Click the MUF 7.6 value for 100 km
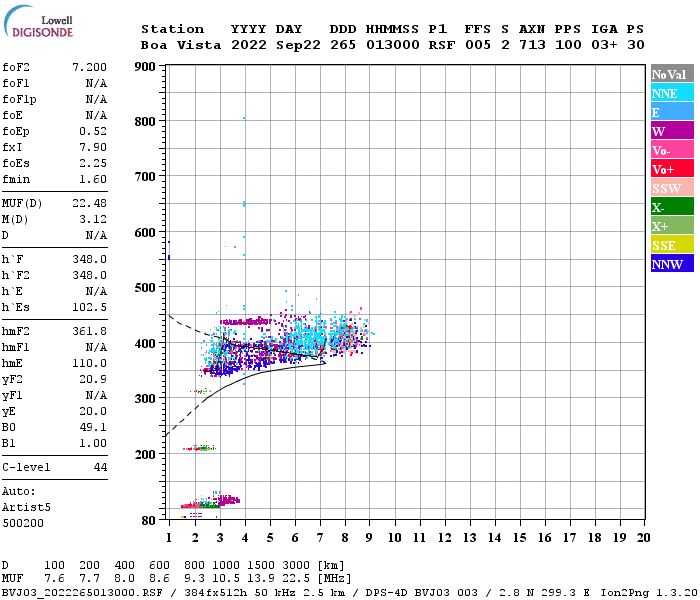 coord(54,578)
